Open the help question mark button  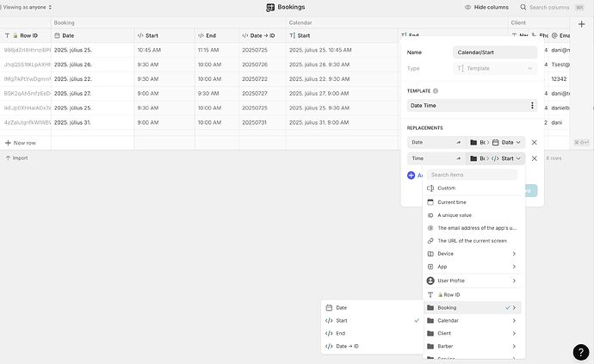coord(581,352)
